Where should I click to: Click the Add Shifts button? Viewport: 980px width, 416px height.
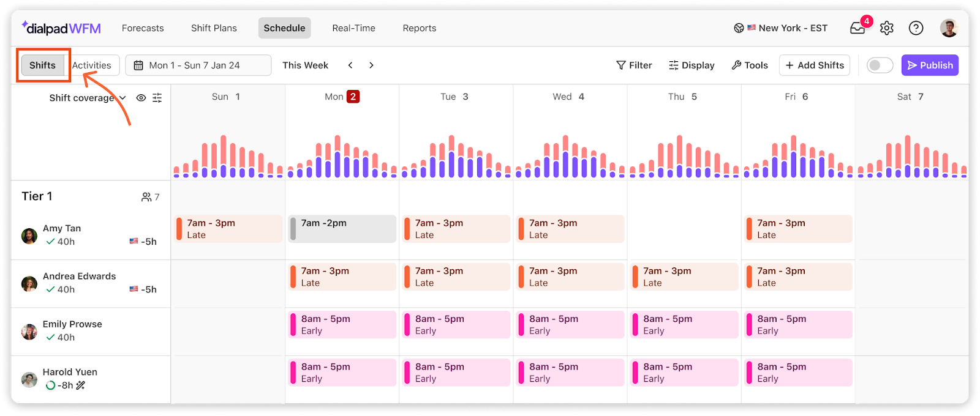point(815,65)
